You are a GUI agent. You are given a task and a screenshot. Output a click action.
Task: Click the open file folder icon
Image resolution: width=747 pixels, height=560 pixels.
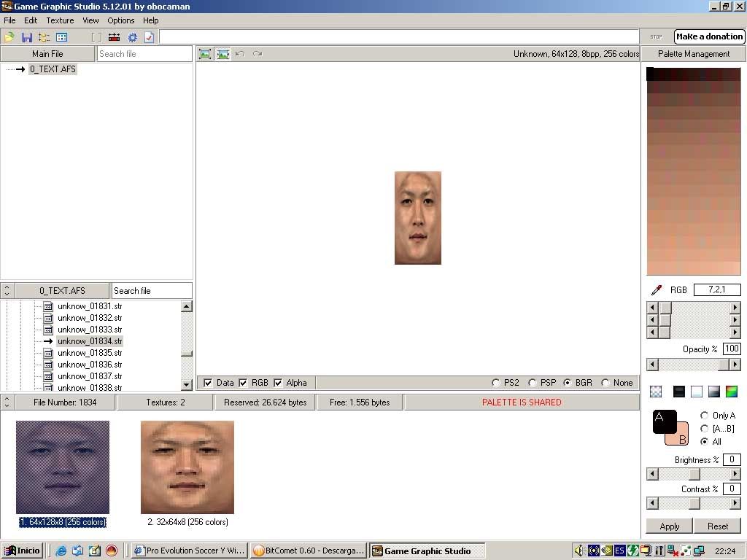(9, 36)
